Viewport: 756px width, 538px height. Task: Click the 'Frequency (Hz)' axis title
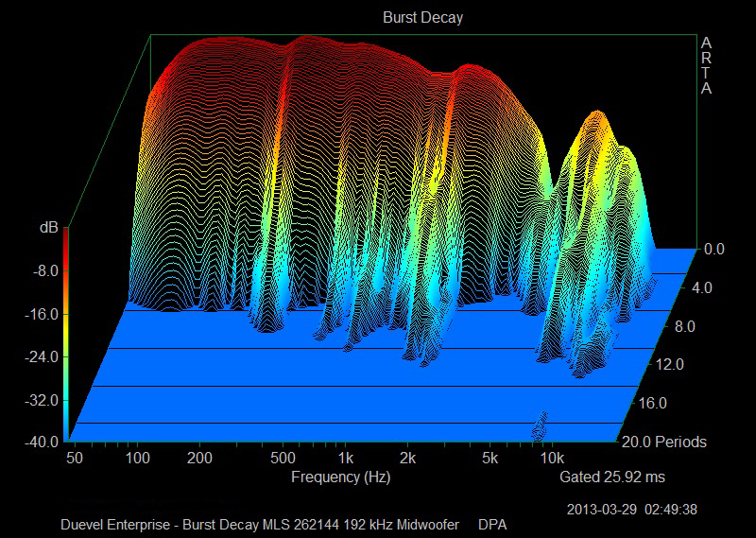(341, 477)
